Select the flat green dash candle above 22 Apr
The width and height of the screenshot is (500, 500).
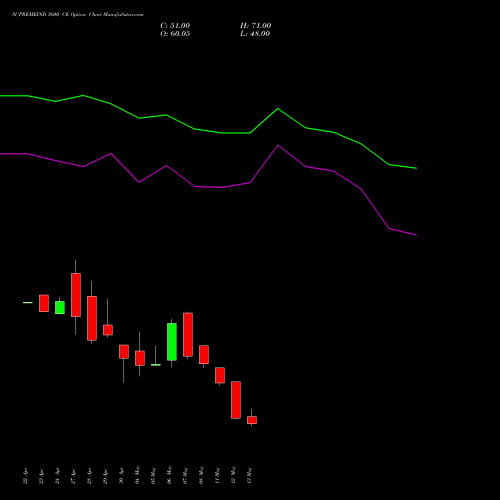point(28,303)
